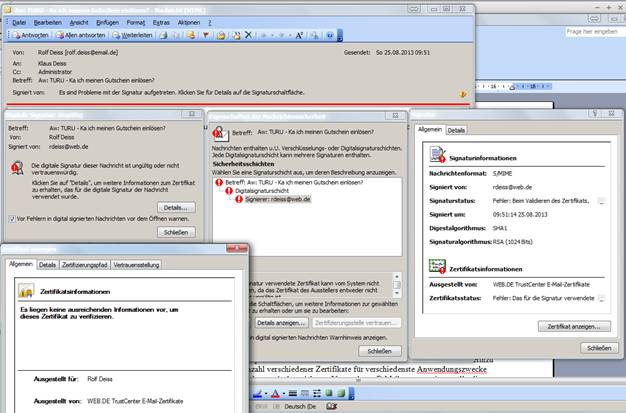626x413 pixels.
Task: Open Details tab in certificate dialog
Action: [47, 265]
